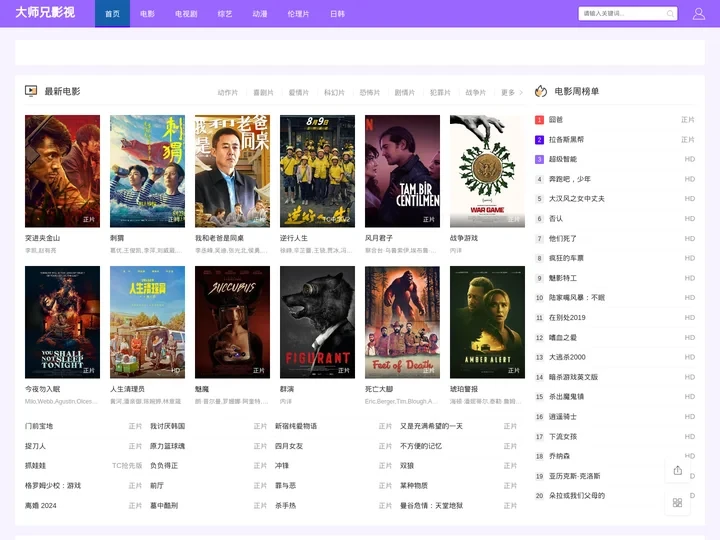The width and height of the screenshot is (720, 540).
Task: Filter by 战争片 category
Action: click(476, 93)
